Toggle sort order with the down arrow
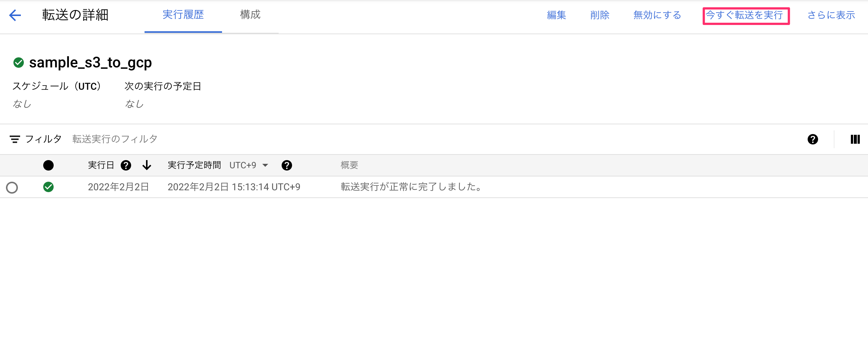This screenshot has width=868, height=350. tap(147, 165)
